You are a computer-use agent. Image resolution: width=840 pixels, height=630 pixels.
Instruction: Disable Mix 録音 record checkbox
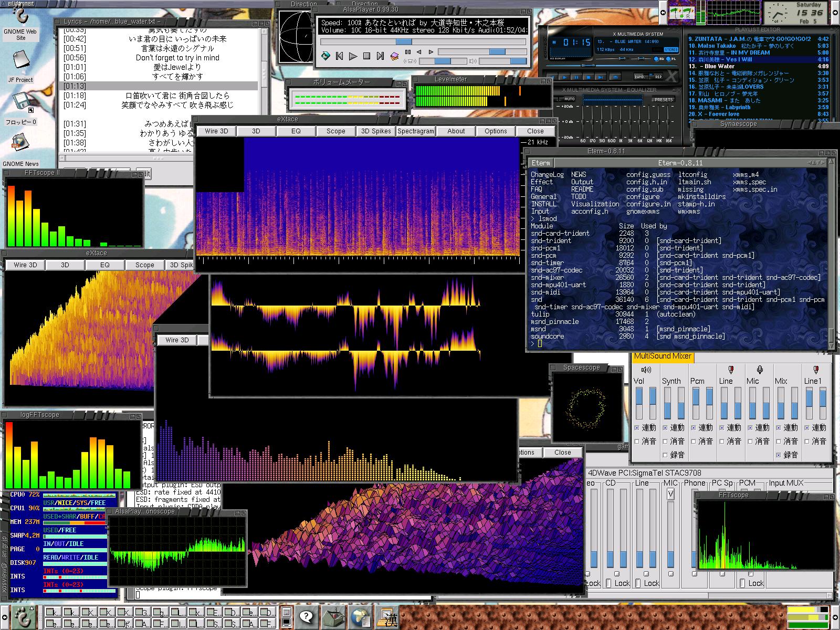[x=779, y=455]
